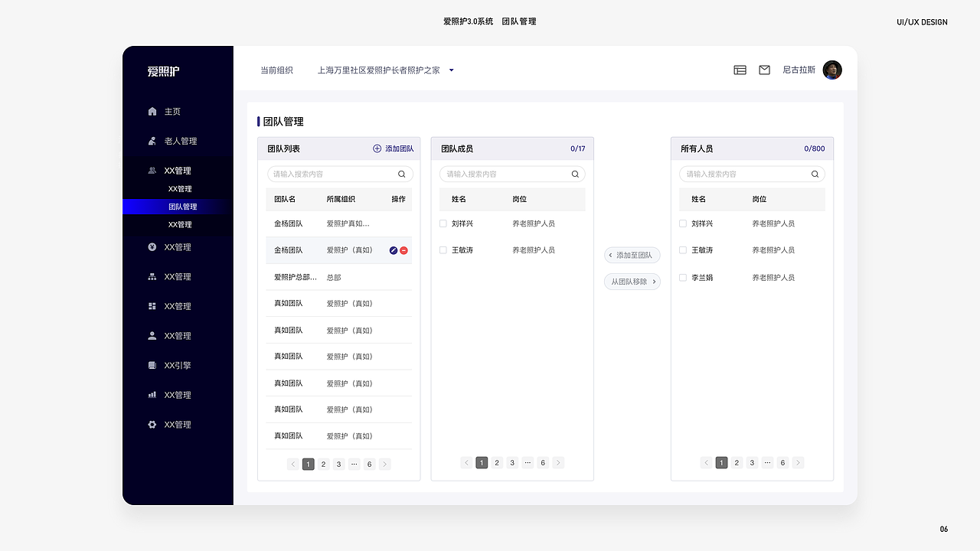Click the 添加团队 link to add a team

click(x=394, y=148)
